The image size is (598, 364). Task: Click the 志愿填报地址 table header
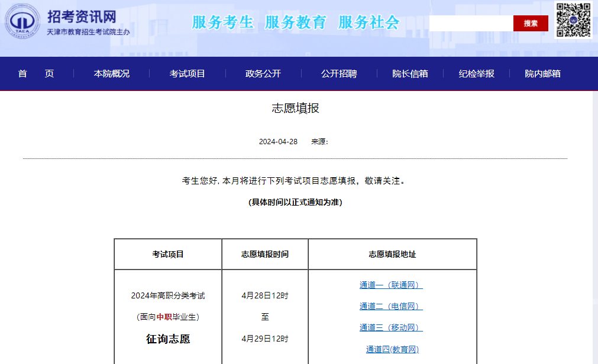[392, 254]
